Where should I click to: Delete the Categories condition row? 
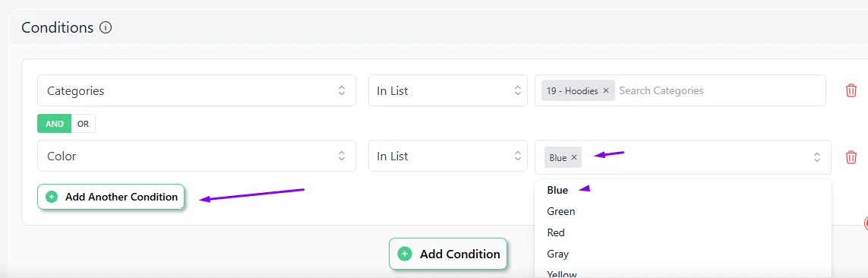pyautogui.click(x=851, y=90)
